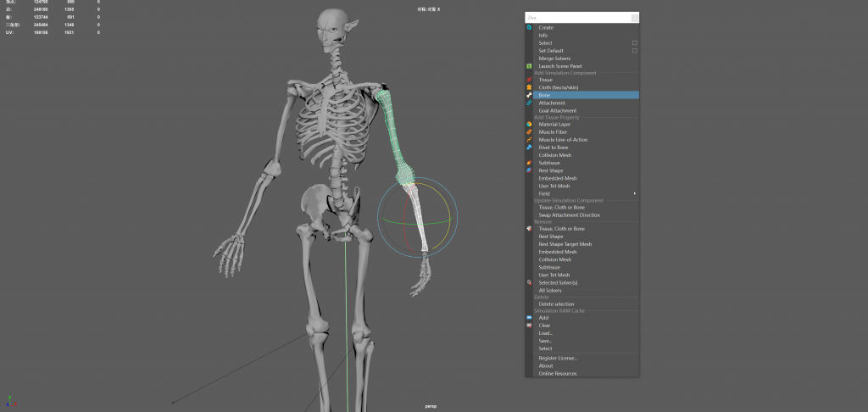
Task: Click the Launch Scene Panel icon
Action: pos(529,66)
